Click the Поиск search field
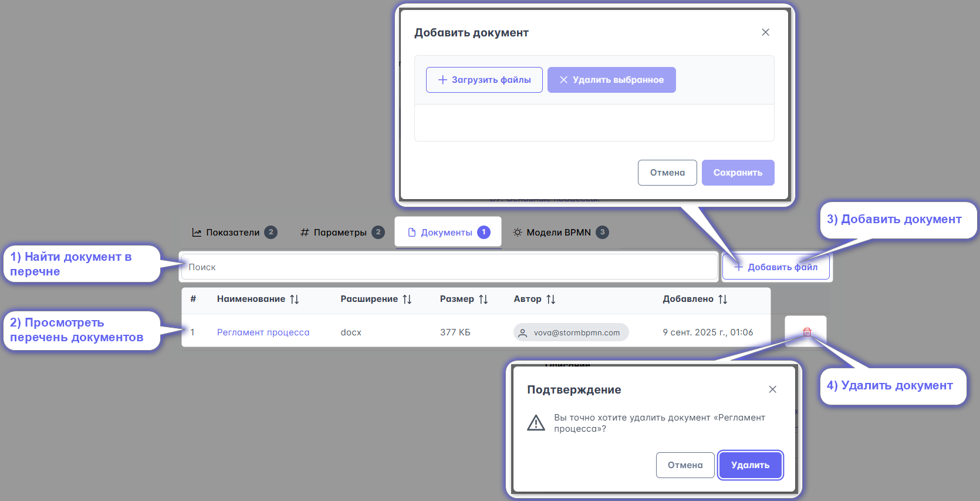Image resolution: width=980 pixels, height=501 pixels. pyautogui.click(x=449, y=267)
